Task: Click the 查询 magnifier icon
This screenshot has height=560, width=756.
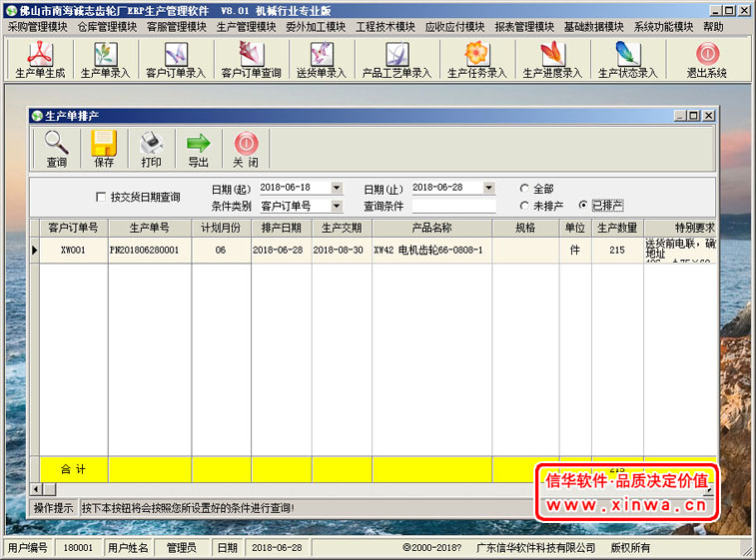Action: [x=56, y=149]
